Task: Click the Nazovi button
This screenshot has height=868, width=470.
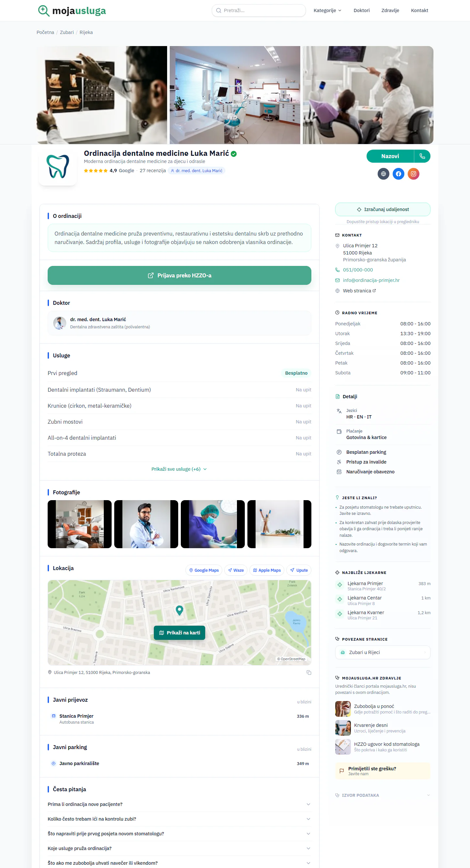Action: tap(390, 156)
